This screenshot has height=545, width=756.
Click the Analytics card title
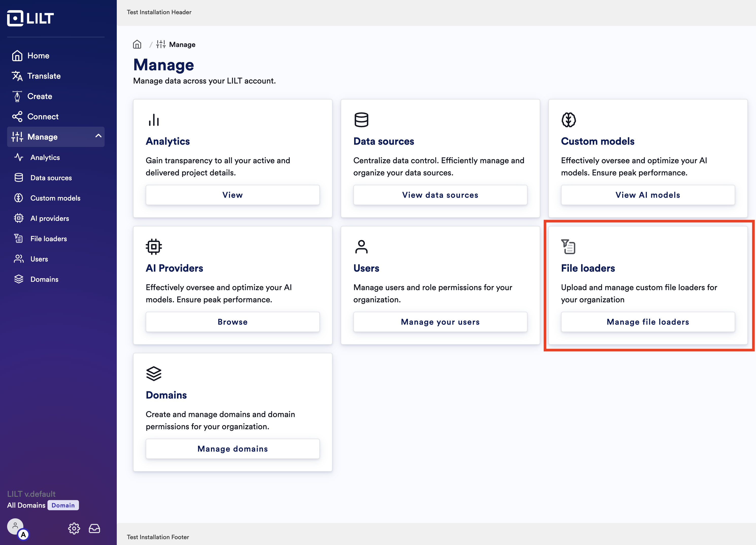click(x=168, y=141)
